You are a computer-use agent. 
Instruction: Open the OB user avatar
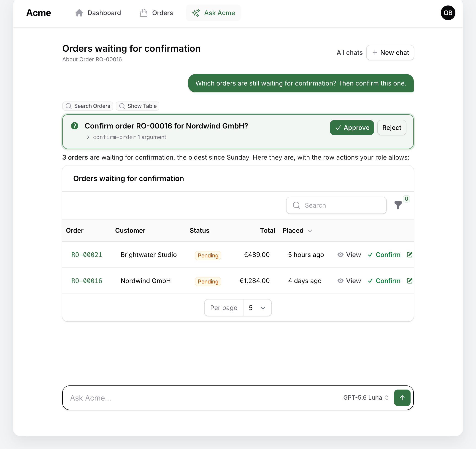(x=448, y=13)
